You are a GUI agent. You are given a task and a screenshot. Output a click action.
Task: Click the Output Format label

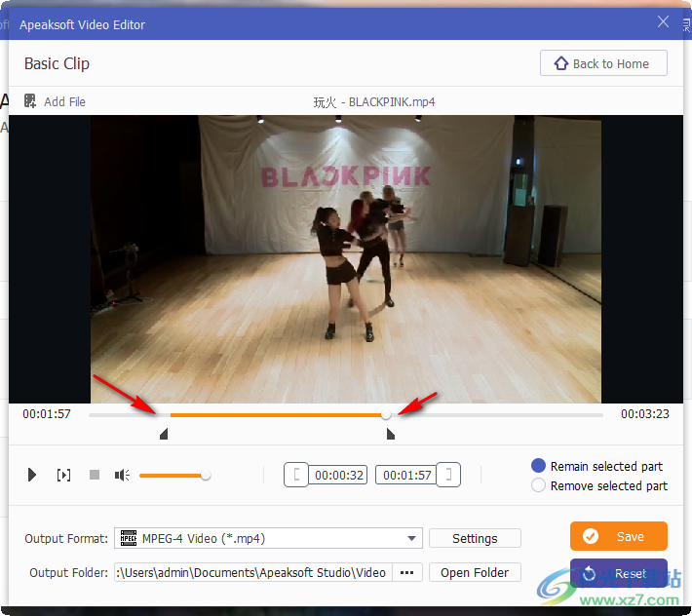pos(66,539)
